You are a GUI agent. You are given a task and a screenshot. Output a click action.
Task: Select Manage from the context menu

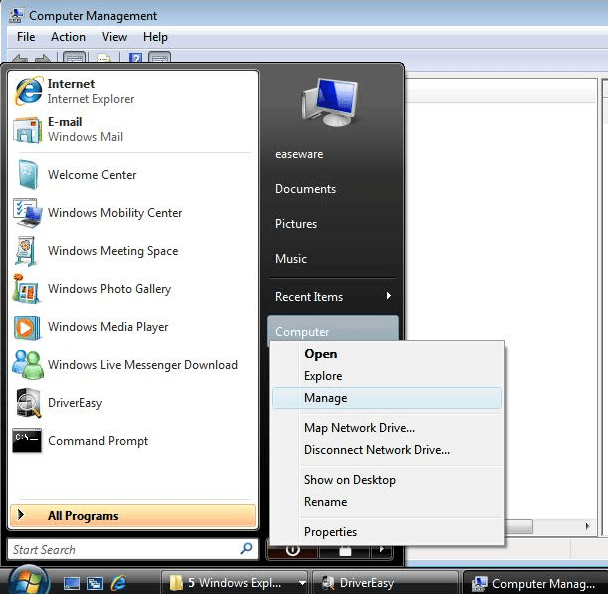click(387, 398)
